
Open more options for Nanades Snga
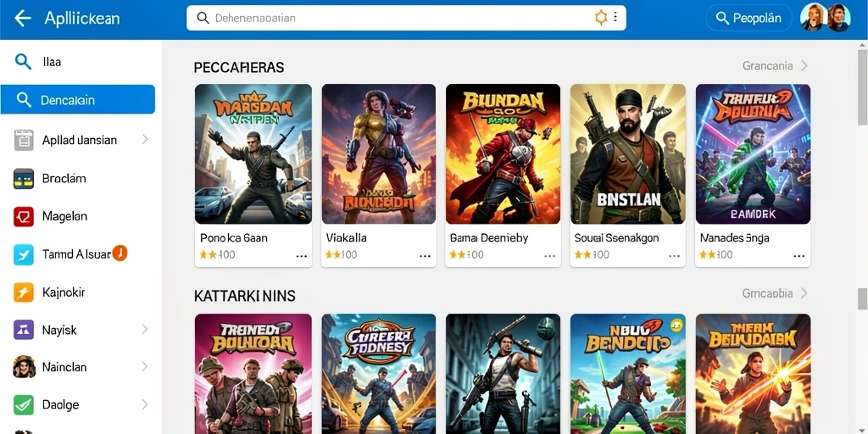coord(799,256)
